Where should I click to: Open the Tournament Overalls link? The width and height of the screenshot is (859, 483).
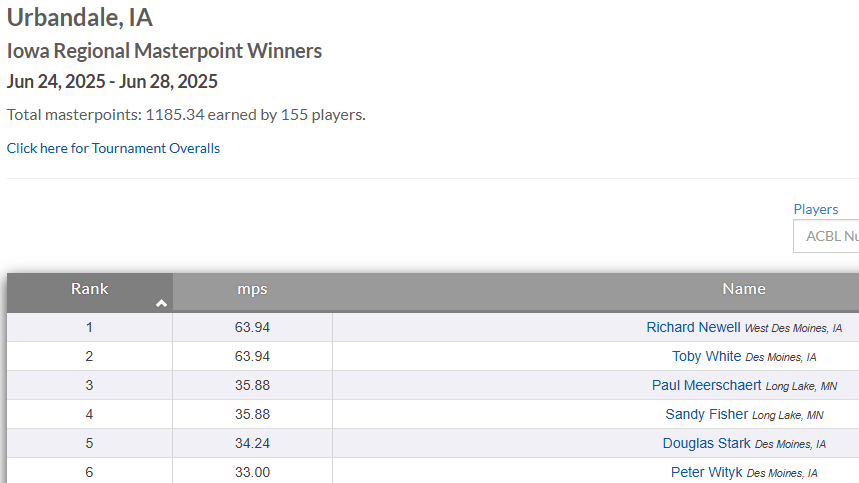pos(113,148)
